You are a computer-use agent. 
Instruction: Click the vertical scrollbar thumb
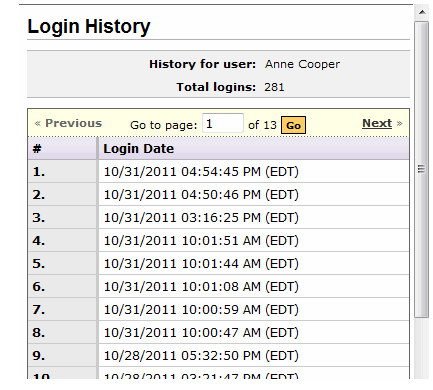pyautogui.click(x=422, y=169)
